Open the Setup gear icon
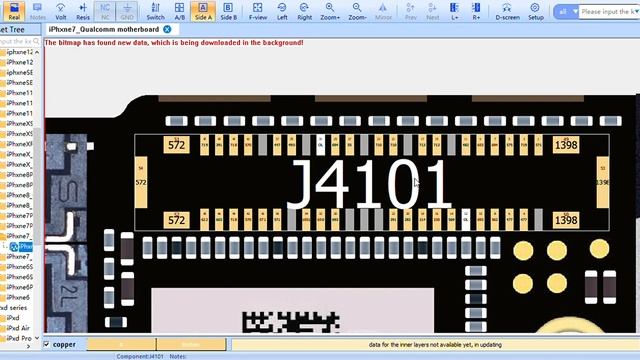 click(535, 11)
